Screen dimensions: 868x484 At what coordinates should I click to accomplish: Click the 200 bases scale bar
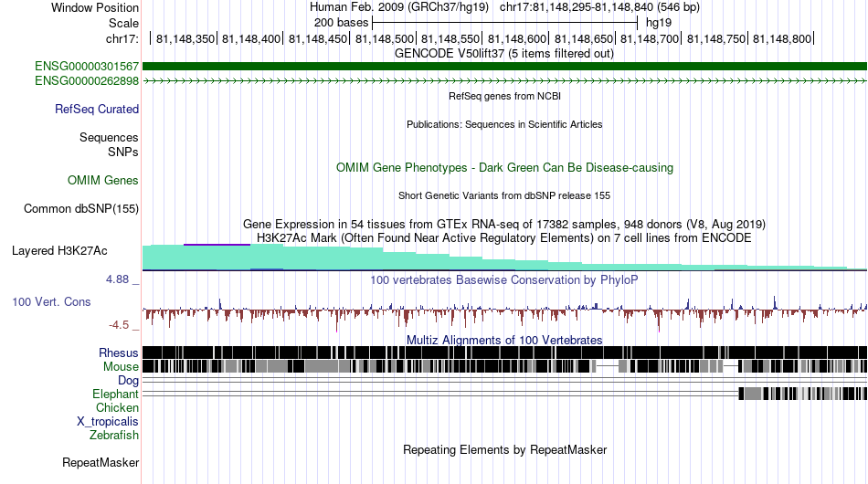pyautogui.click(x=504, y=23)
